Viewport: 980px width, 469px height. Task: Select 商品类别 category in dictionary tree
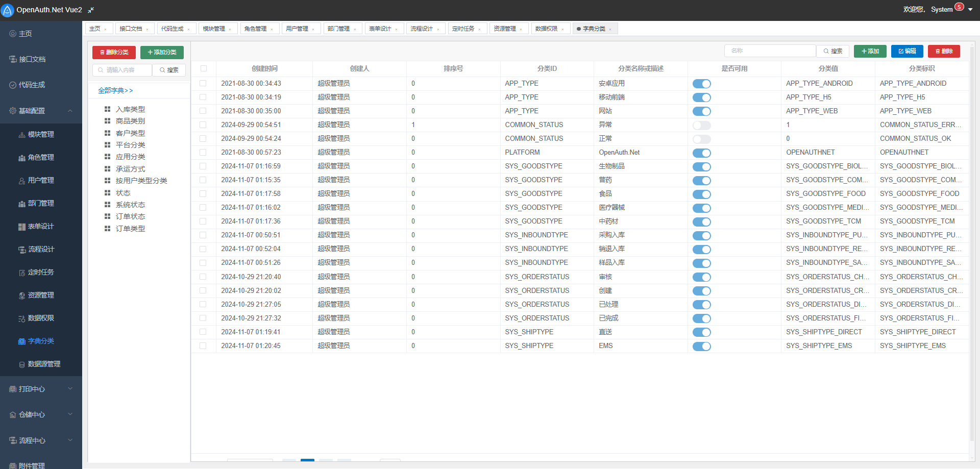point(130,121)
